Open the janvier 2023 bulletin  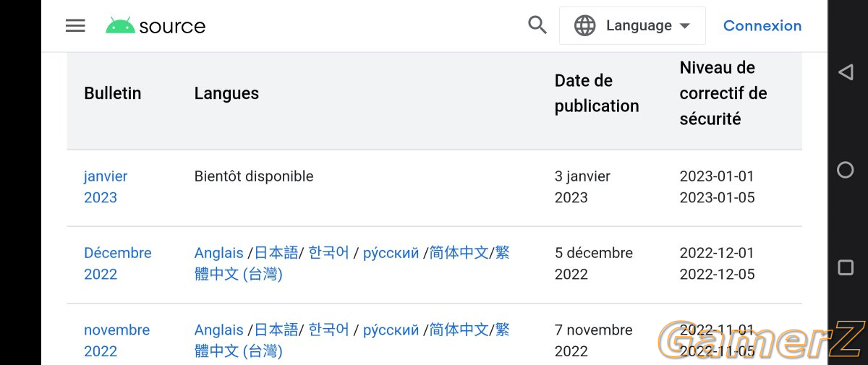pyautogui.click(x=106, y=186)
